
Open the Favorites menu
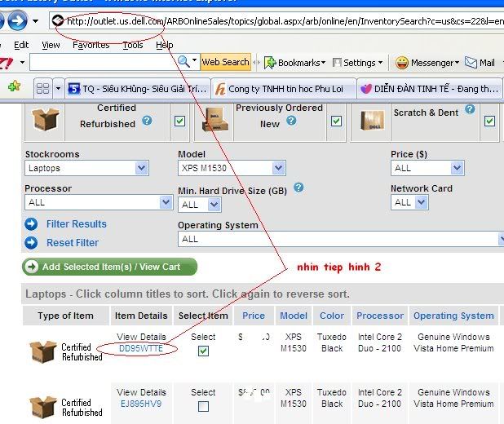click(91, 45)
